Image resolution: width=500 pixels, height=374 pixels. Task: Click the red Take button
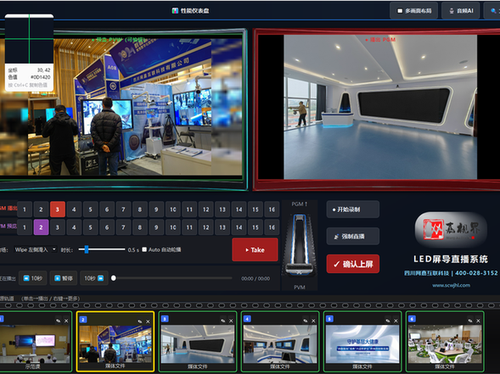255,250
